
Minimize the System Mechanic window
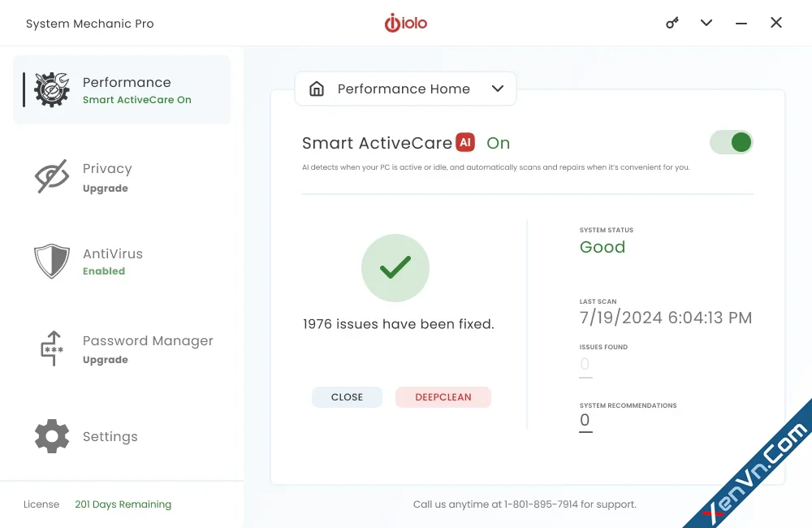(741, 24)
